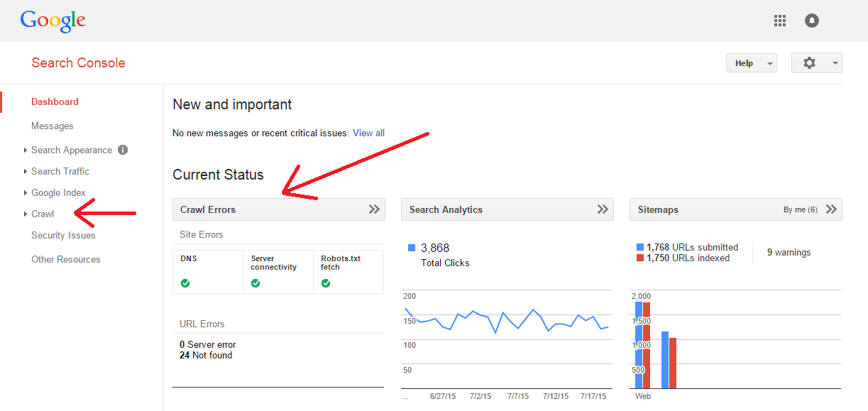This screenshot has width=868, height=411.
Task: Click the blue Total Clicks legend swatch
Action: [412, 248]
